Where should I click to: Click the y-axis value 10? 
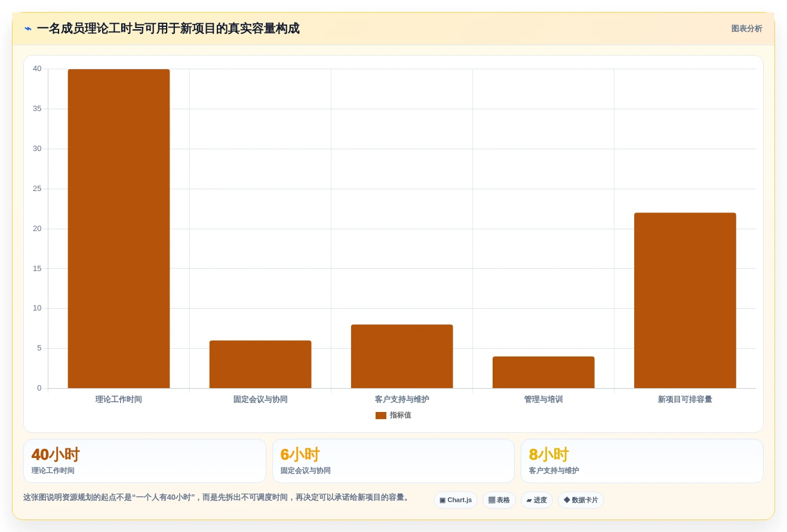(x=38, y=308)
